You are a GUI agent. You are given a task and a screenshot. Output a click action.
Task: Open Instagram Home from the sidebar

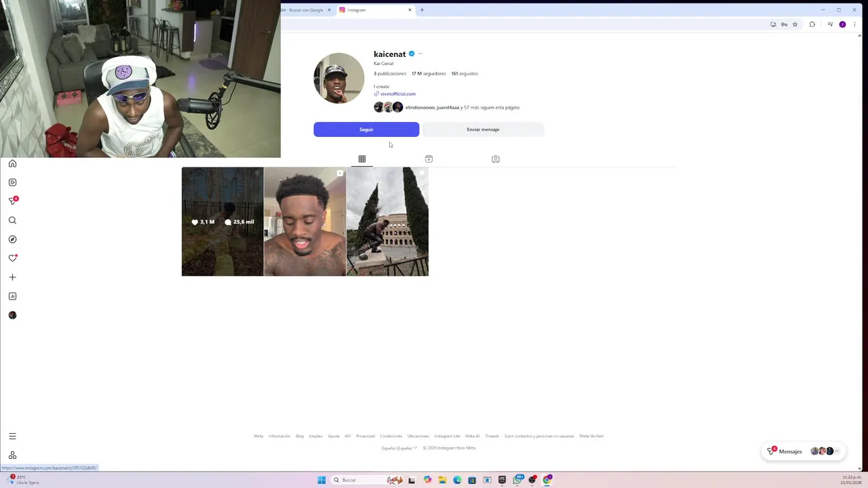(12, 163)
